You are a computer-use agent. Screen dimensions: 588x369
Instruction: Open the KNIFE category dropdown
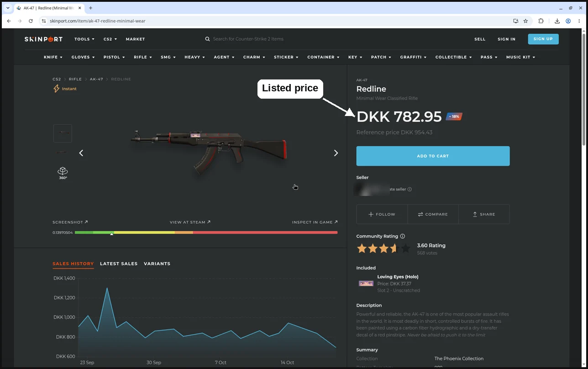tap(53, 57)
